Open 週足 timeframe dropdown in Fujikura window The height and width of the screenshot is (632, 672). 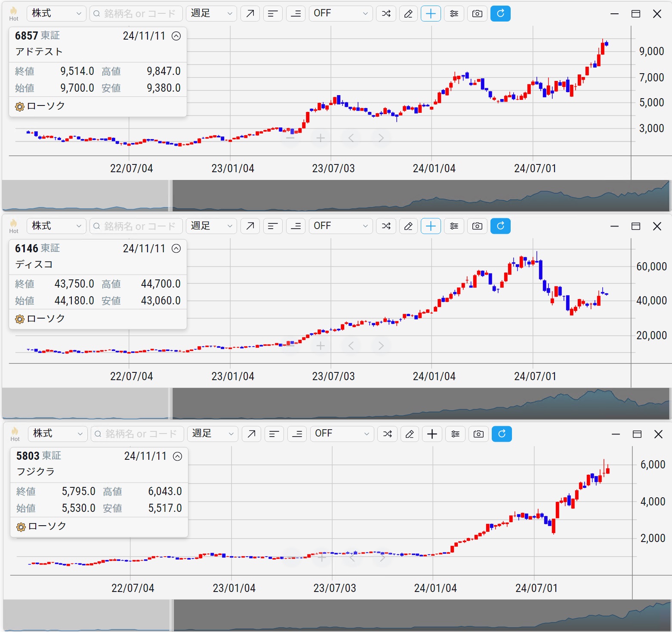[x=213, y=434]
